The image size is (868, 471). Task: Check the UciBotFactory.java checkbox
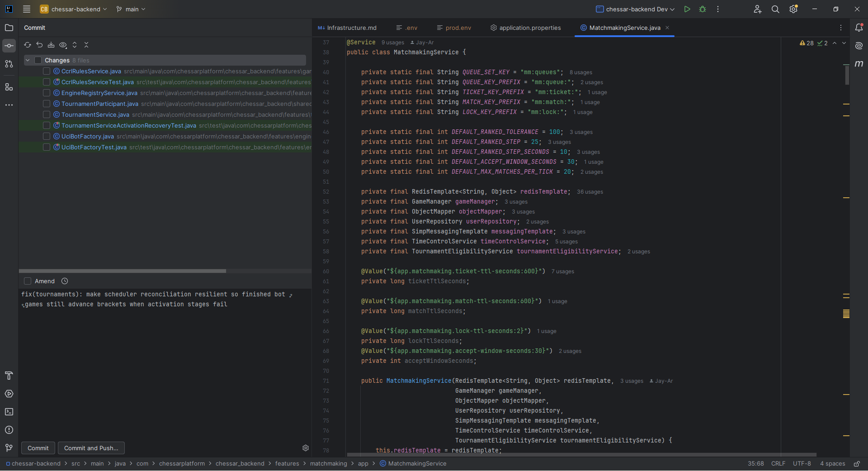tap(47, 136)
